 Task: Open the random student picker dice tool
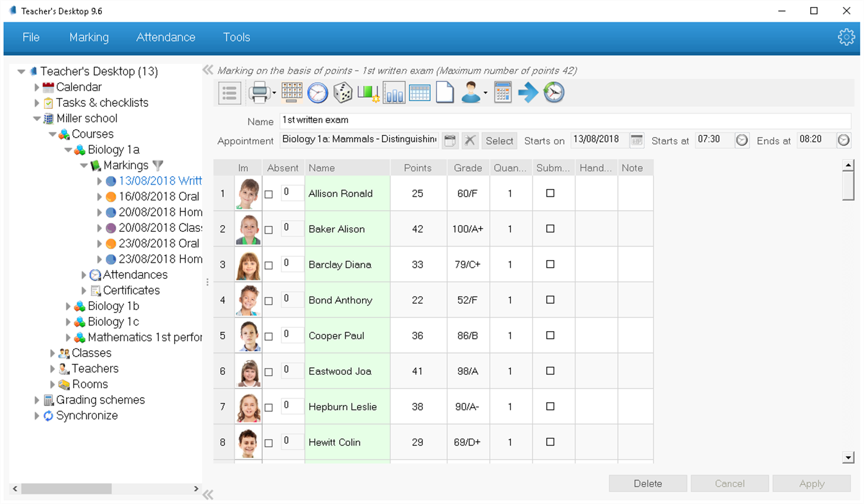[343, 92]
